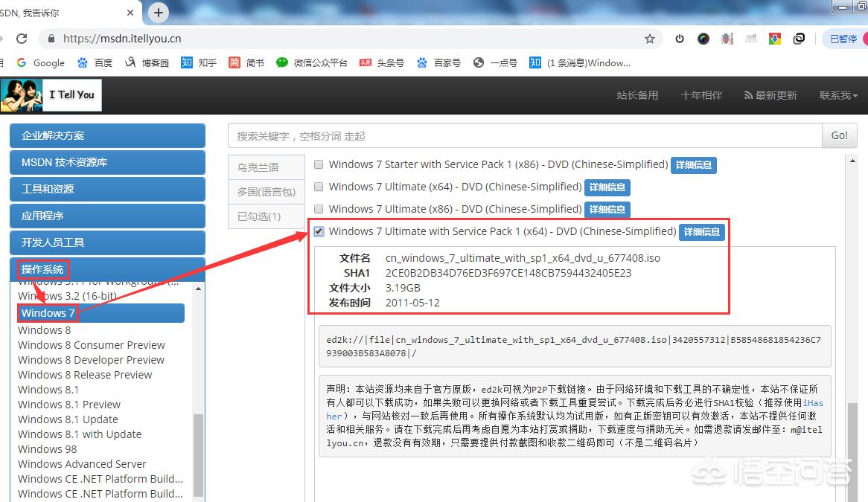868x502 pixels.
Task: Select Windows Advanced Server entry
Action: coord(82,464)
